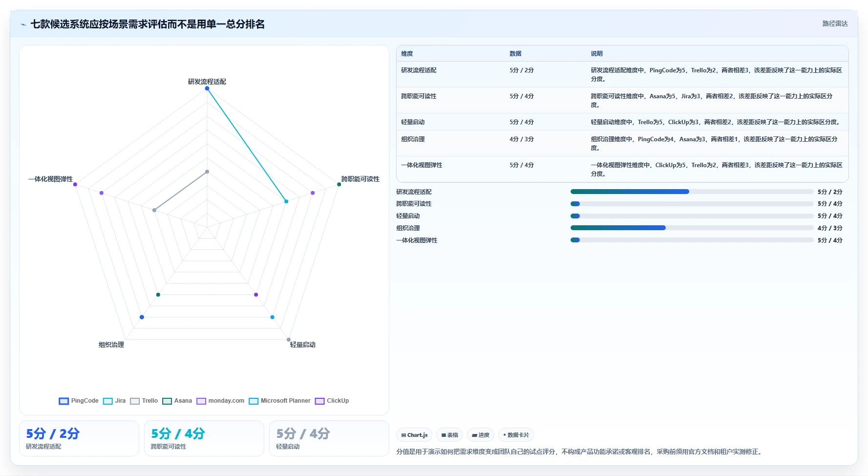
Task: Click the 数据卡片 tag chip
Action: (x=516, y=435)
